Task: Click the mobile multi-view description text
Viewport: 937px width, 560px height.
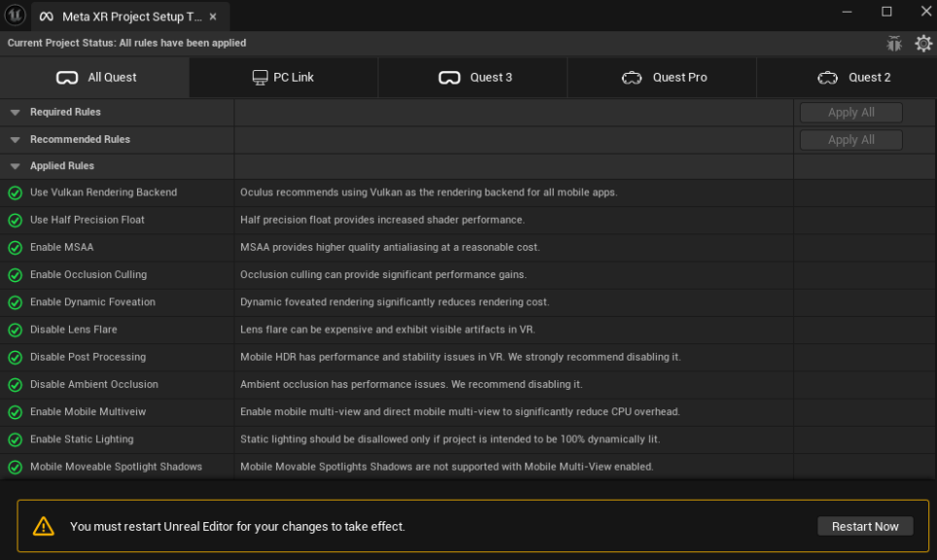Action: tap(460, 412)
